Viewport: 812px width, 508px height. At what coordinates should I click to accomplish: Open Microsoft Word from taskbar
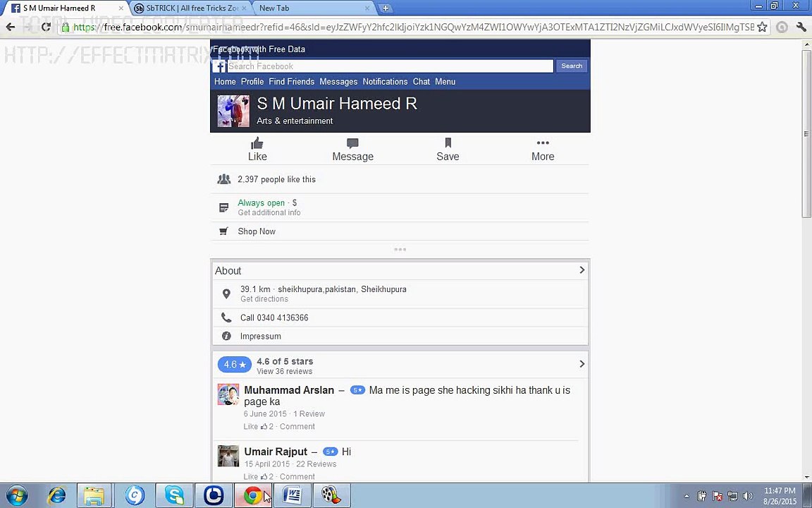[x=292, y=496]
